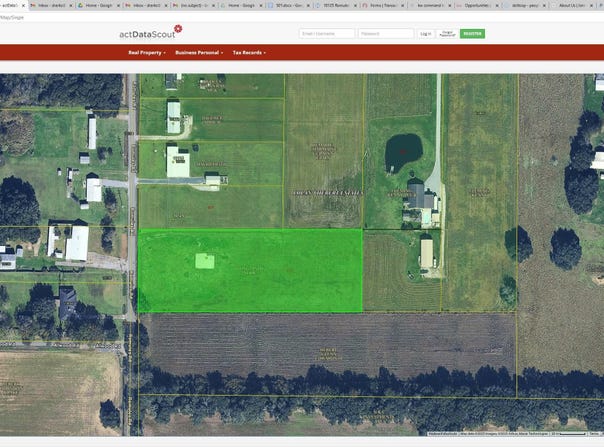Switch to the About Us browser tab

[571, 5]
